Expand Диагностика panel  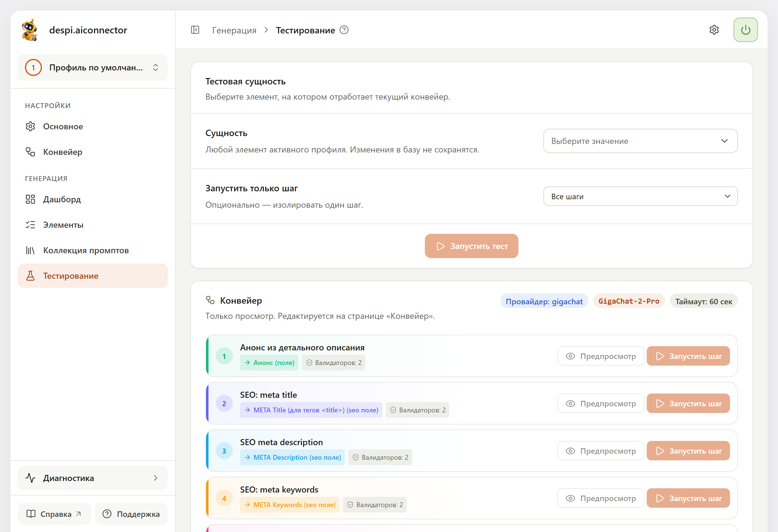tap(92, 478)
